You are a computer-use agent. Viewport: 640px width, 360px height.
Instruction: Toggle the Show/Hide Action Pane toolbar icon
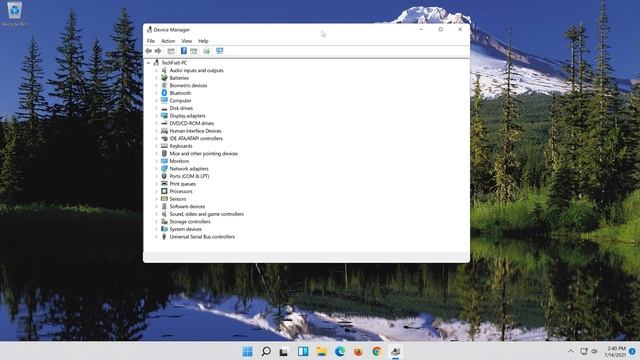[x=193, y=51]
